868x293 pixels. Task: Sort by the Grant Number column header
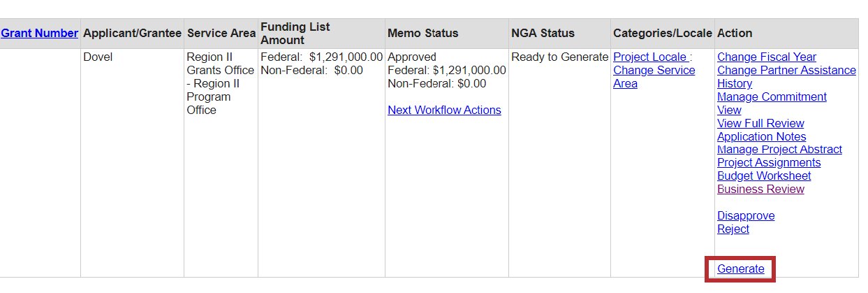point(39,33)
